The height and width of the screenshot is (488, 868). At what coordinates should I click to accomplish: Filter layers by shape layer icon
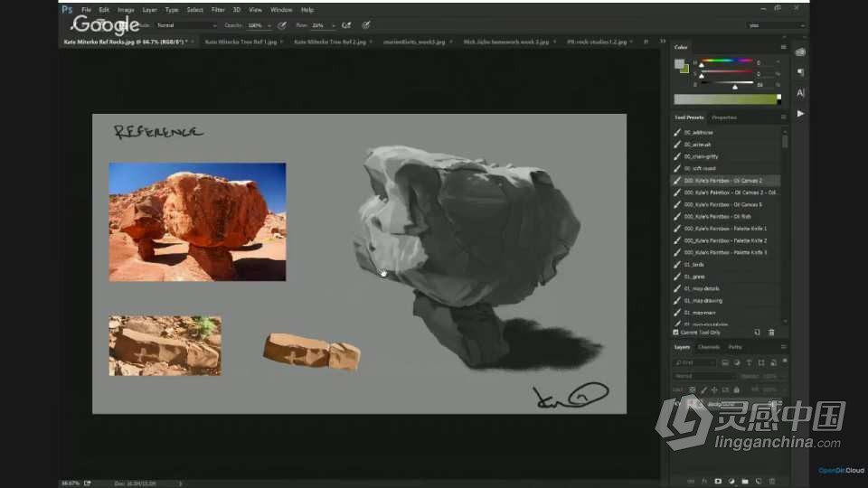tap(761, 363)
